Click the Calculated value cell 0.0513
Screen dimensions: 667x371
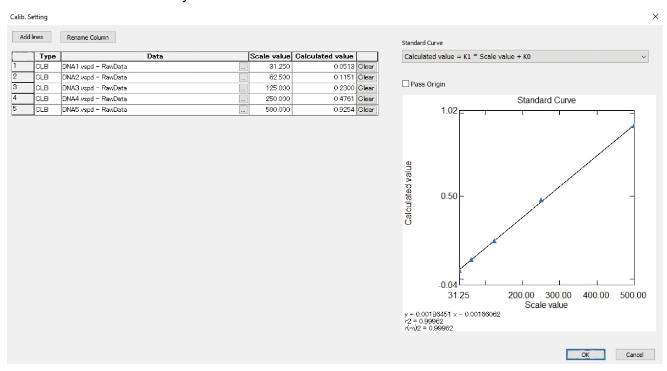tap(324, 67)
